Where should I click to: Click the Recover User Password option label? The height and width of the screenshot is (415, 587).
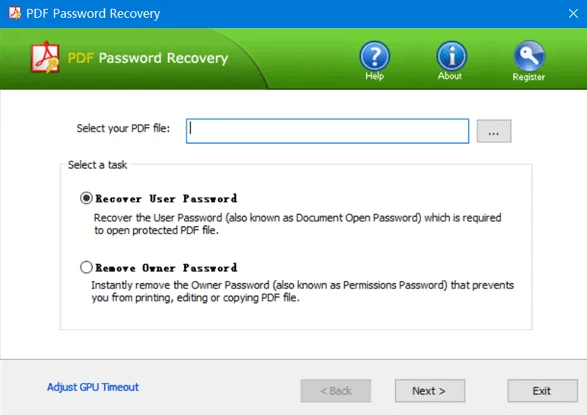166,198
